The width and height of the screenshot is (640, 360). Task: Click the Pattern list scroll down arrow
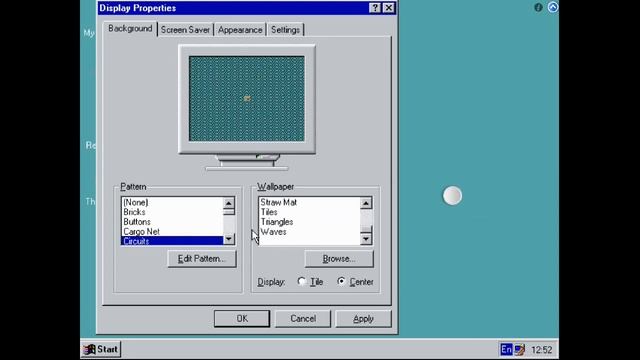click(x=229, y=239)
